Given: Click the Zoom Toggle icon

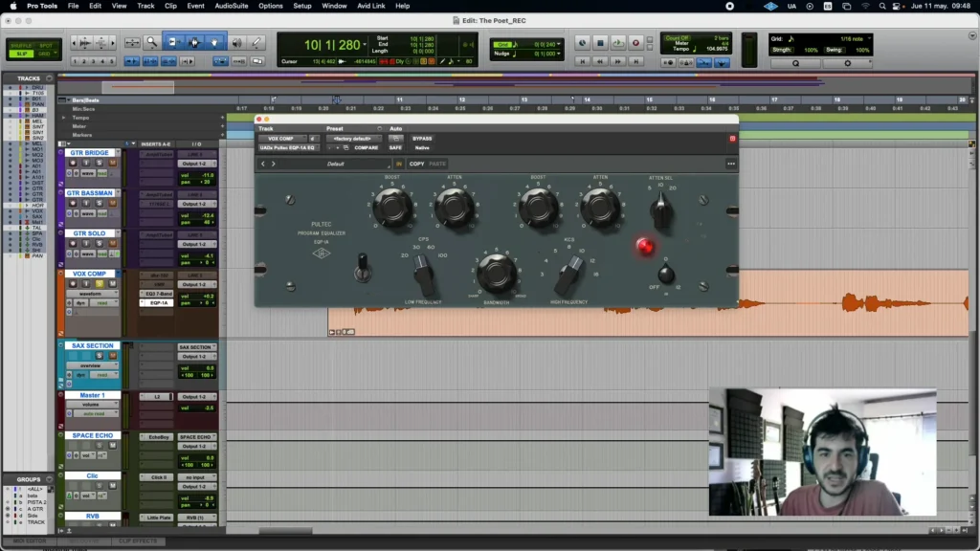Looking at the screenshot, I should [x=132, y=42].
